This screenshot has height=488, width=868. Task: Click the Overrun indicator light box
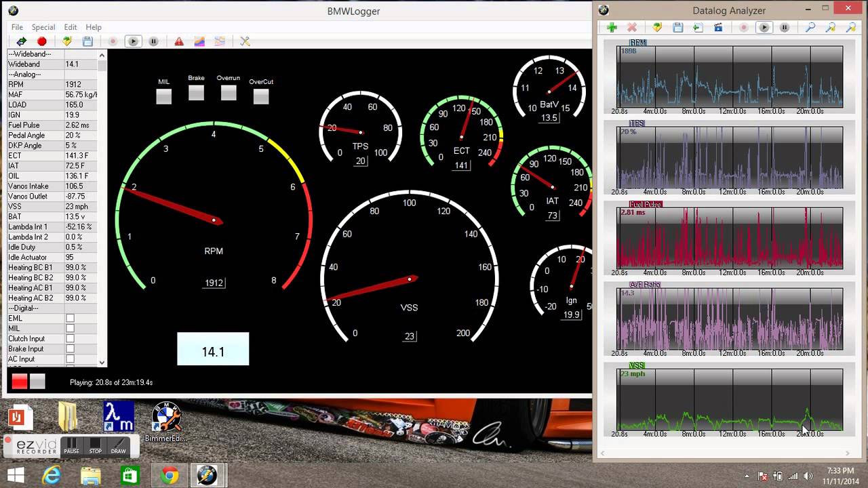coord(229,93)
